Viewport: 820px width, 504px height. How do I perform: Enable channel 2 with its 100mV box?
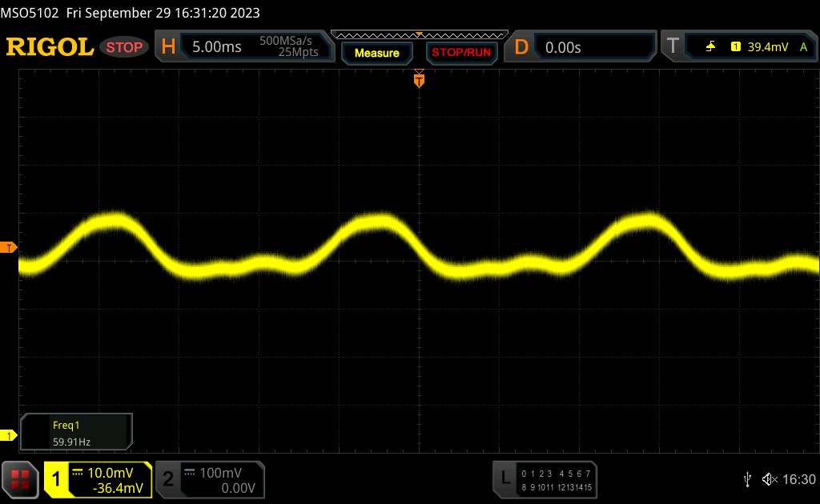208,479
